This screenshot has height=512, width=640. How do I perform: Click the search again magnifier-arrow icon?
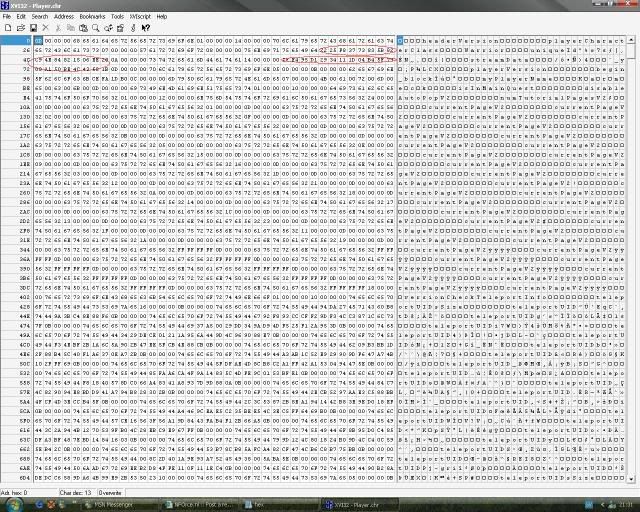point(108,28)
